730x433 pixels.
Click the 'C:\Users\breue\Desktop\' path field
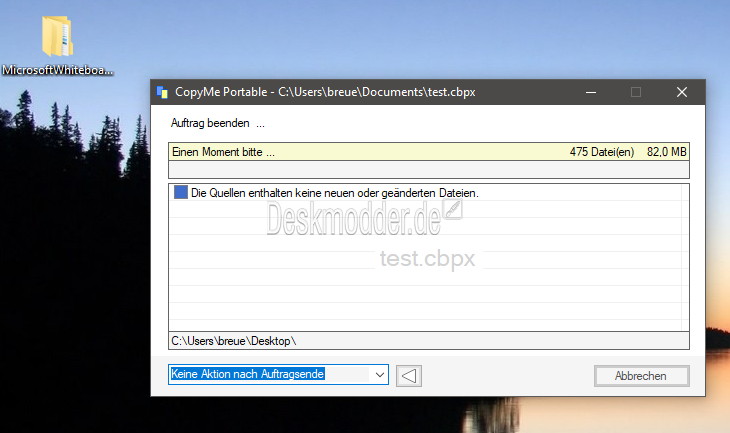[x=429, y=341]
